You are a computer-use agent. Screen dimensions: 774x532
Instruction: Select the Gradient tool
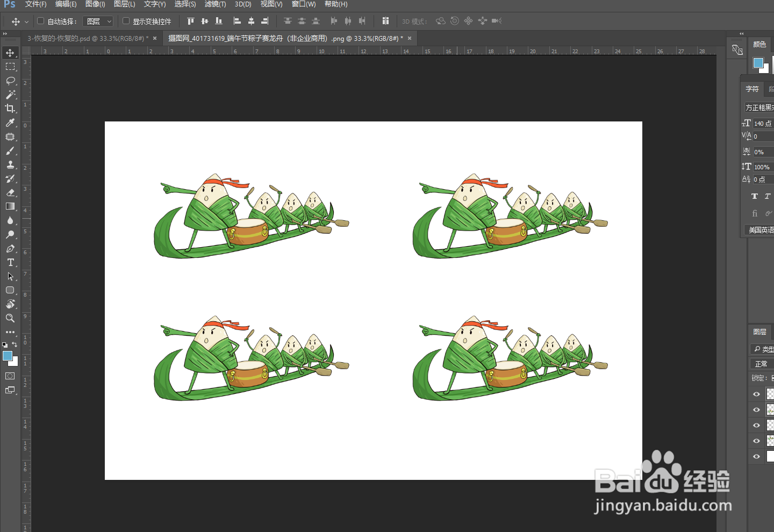[x=10, y=206]
